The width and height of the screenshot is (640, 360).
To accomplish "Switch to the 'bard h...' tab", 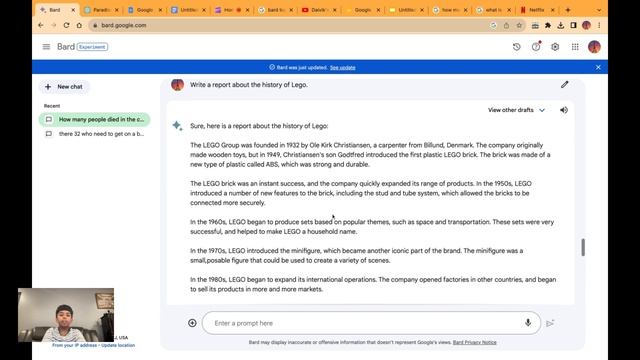I will pos(275,10).
